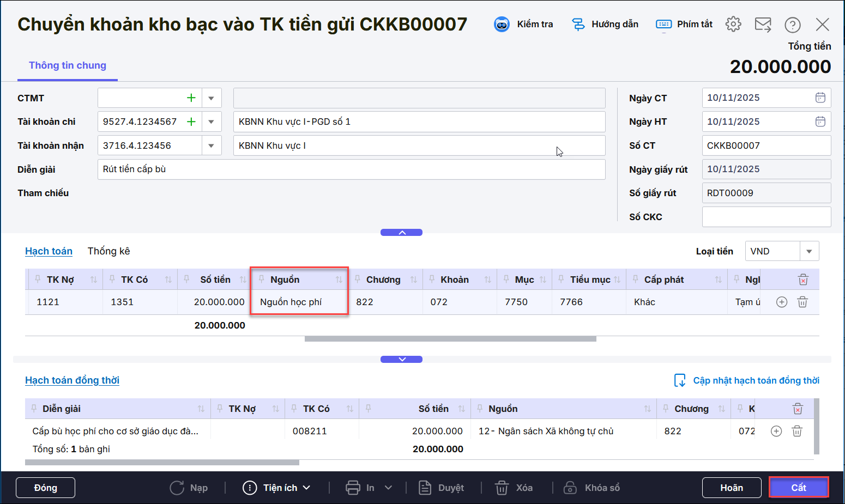
Task: Click green plus next to Tài khoản chi
Action: [191, 122]
